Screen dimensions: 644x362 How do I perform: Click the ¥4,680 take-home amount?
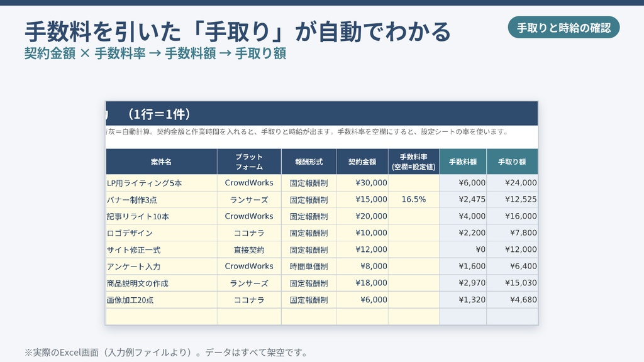512,300
